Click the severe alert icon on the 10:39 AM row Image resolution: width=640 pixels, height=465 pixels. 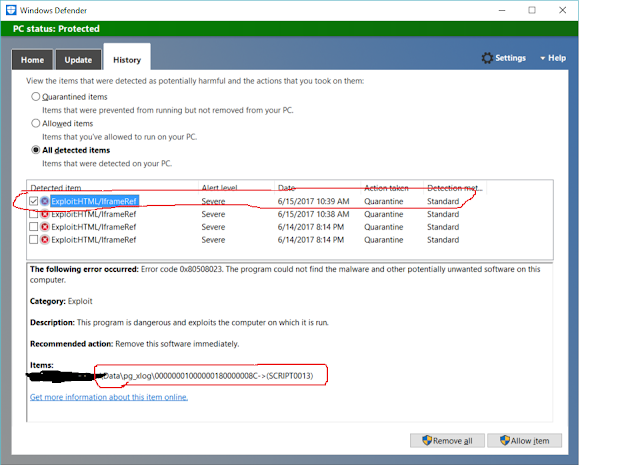[x=45, y=201]
